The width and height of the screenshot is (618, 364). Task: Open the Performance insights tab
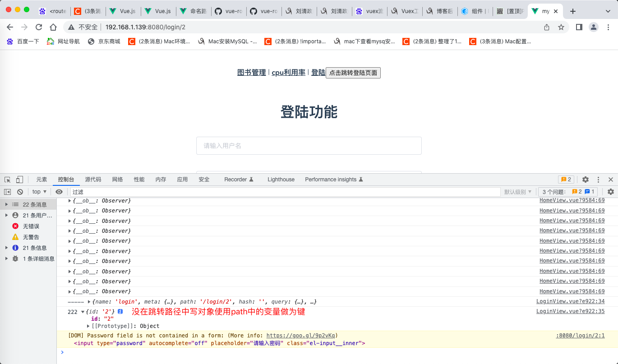coord(334,180)
